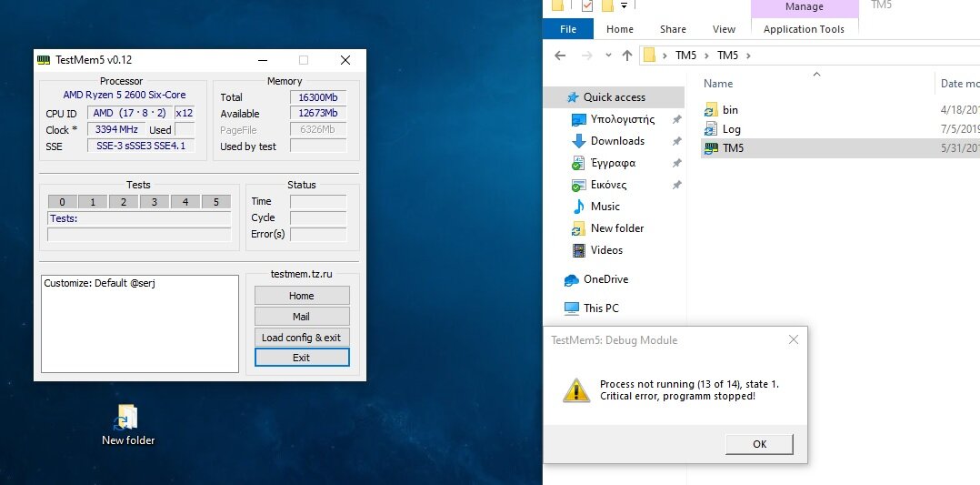Select Quick access in the navigation pane
The height and width of the screenshot is (485, 980).
[x=614, y=97]
